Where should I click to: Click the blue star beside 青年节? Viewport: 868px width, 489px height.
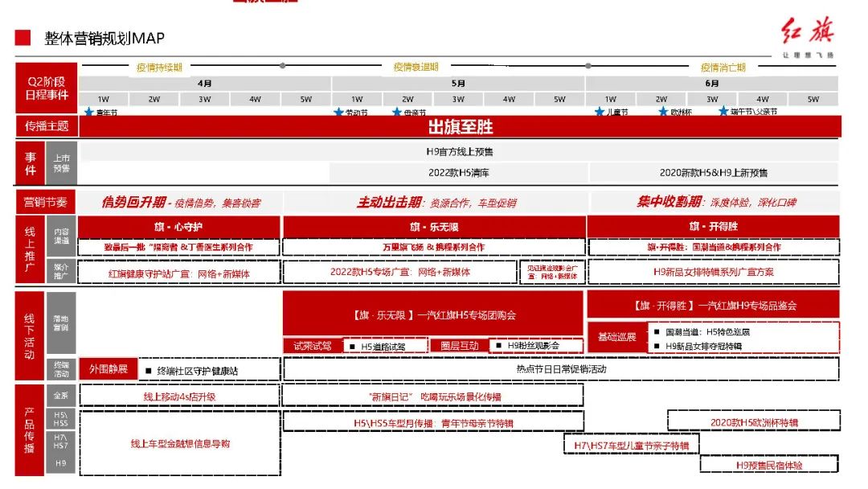click(88, 111)
